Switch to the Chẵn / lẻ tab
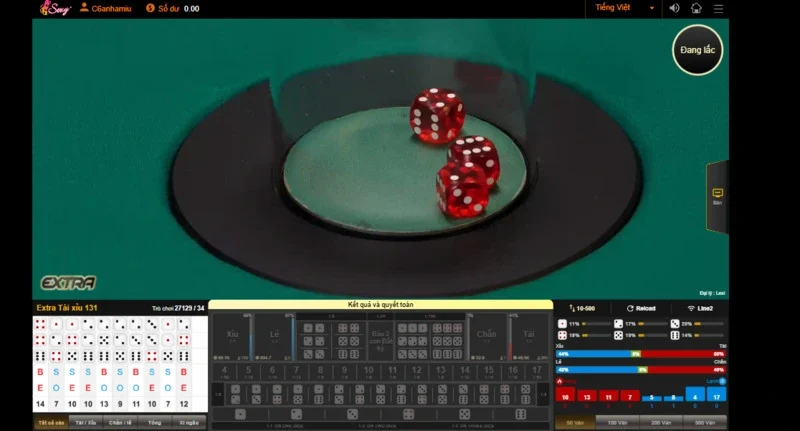 [120, 422]
